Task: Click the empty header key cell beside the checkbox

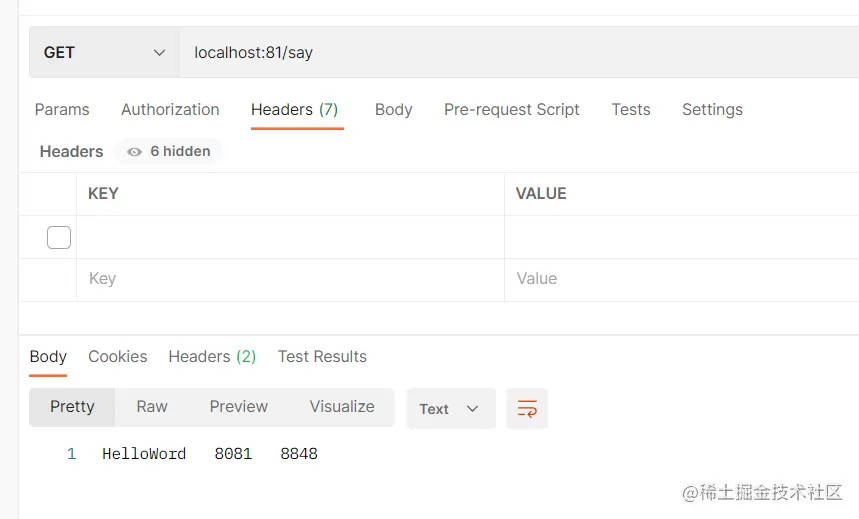Action: coord(290,237)
